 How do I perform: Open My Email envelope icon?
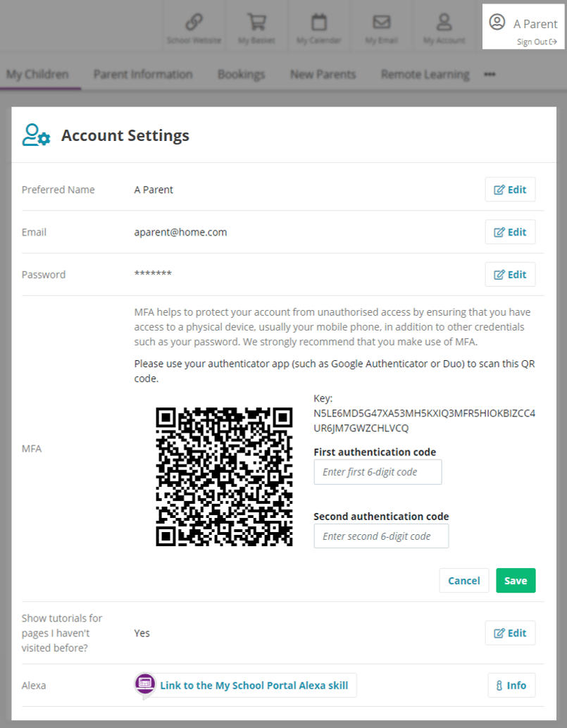(381, 23)
